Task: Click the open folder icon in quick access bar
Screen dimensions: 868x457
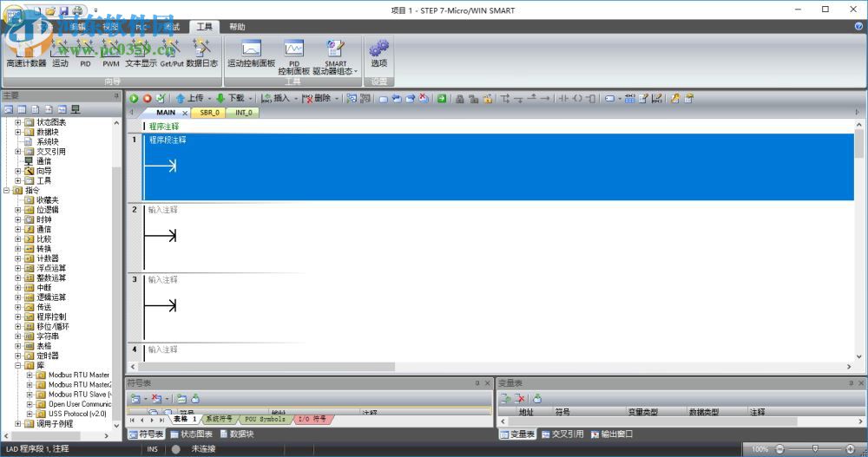Action: coord(50,10)
